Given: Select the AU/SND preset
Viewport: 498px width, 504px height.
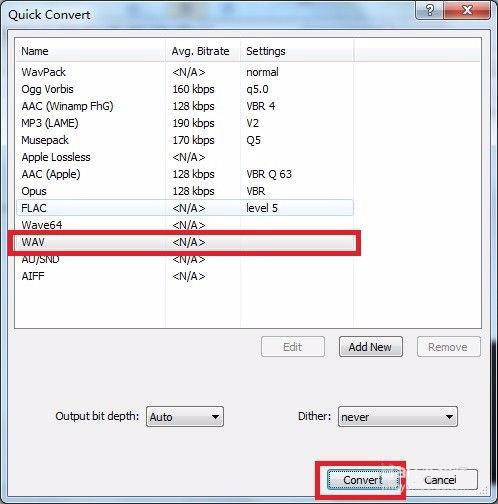Looking at the screenshot, I should [185, 259].
